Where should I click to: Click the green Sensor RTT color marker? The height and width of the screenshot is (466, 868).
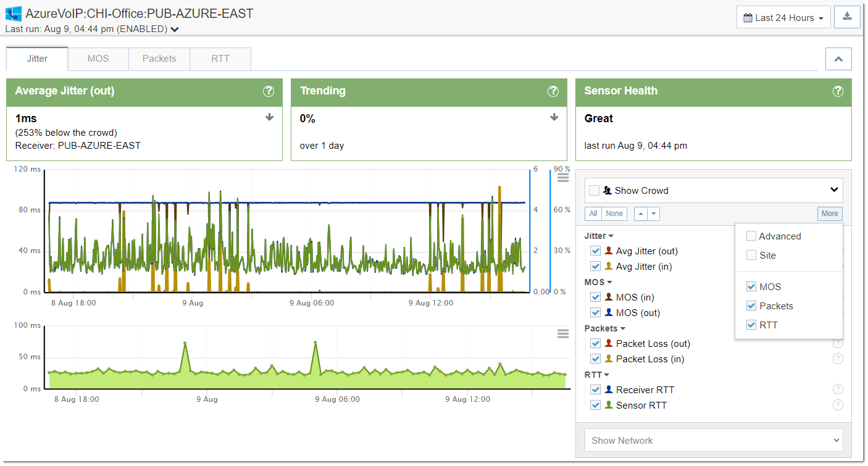click(608, 405)
